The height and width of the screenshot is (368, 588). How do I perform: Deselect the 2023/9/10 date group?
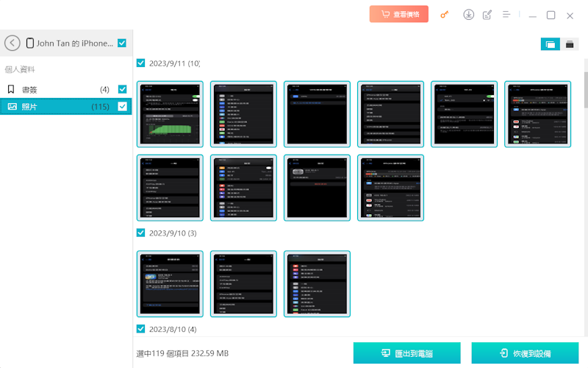pyautogui.click(x=141, y=233)
